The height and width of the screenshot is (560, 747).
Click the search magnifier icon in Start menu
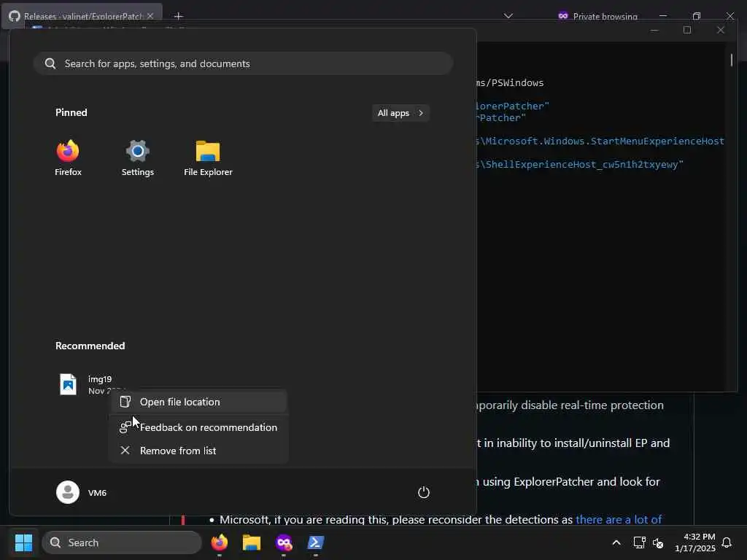50,63
